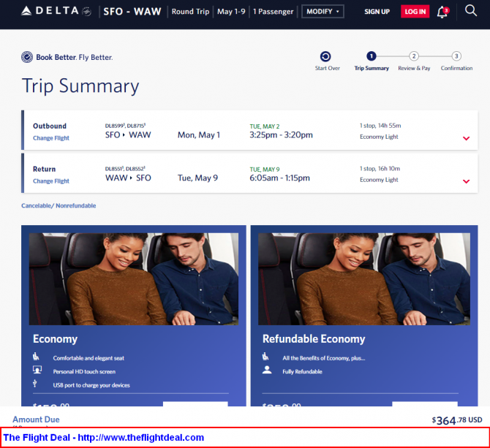The image size is (490, 448).
Task: Click the person icon beside Fully Refundable
Action: [267, 370]
